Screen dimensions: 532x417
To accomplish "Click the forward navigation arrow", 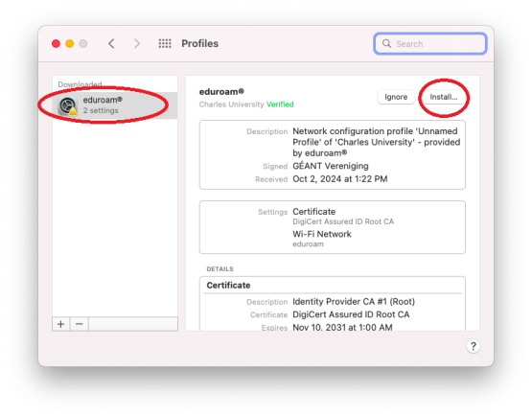I will click(136, 43).
